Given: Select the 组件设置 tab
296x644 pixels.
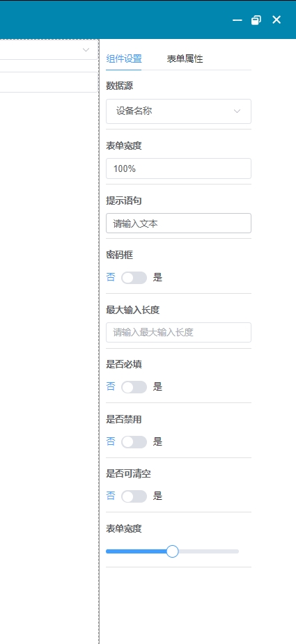Looking at the screenshot, I should tap(124, 58).
